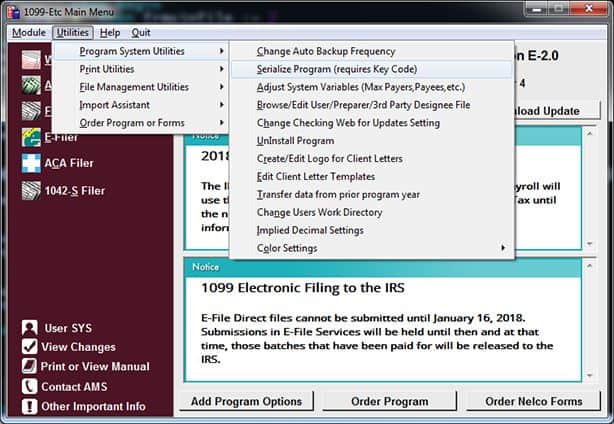Expand arrow beside Order Program or Forms
Screen dimensions: 614x424
point(222,123)
